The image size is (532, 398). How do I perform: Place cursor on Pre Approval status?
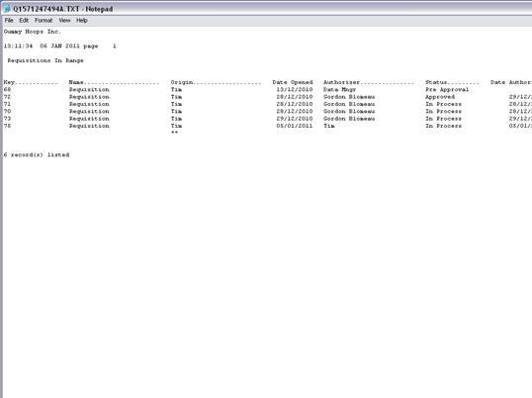pyautogui.click(x=447, y=90)
